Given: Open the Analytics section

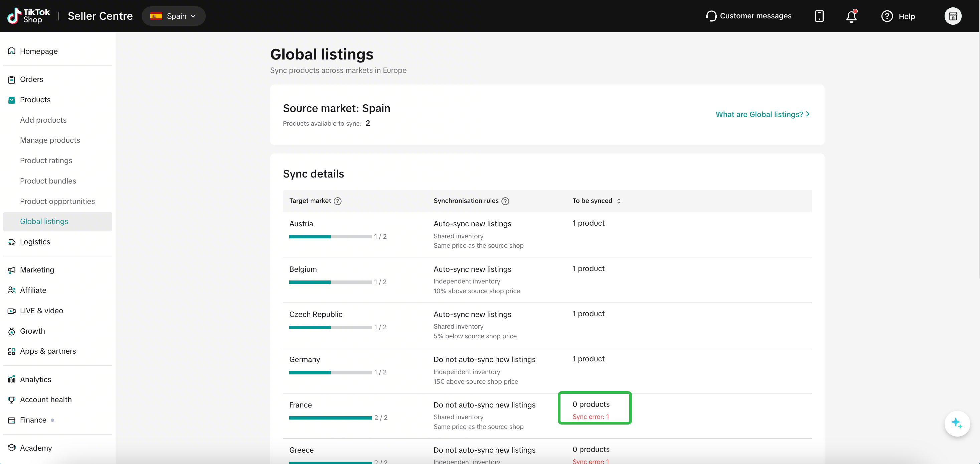Looking at the screenshot, I should coord(57,379).
